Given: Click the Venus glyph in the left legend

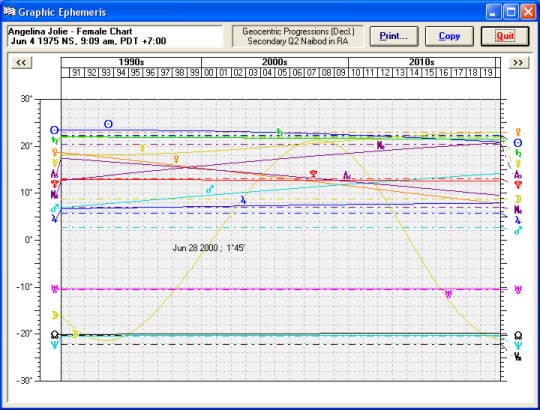Looking at the screenshot, I should pyautogui.click(x=54, y=152).
